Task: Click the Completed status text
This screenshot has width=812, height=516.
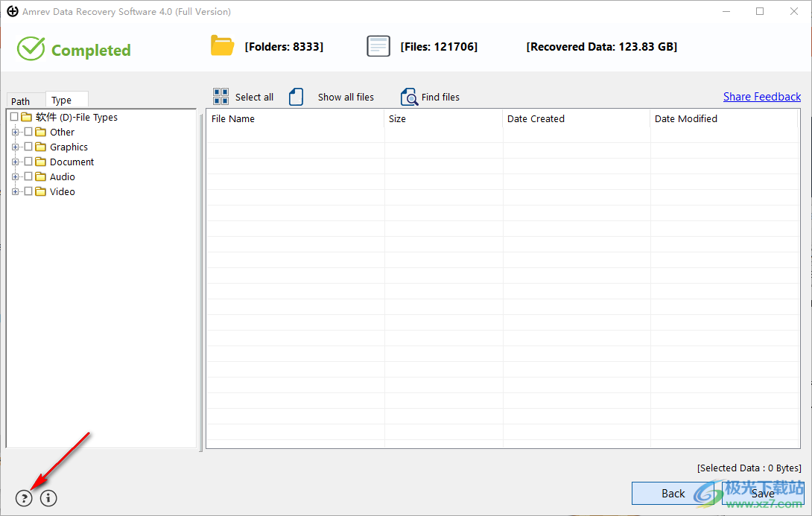Action: pyautogui.click(x=91, y=50)
